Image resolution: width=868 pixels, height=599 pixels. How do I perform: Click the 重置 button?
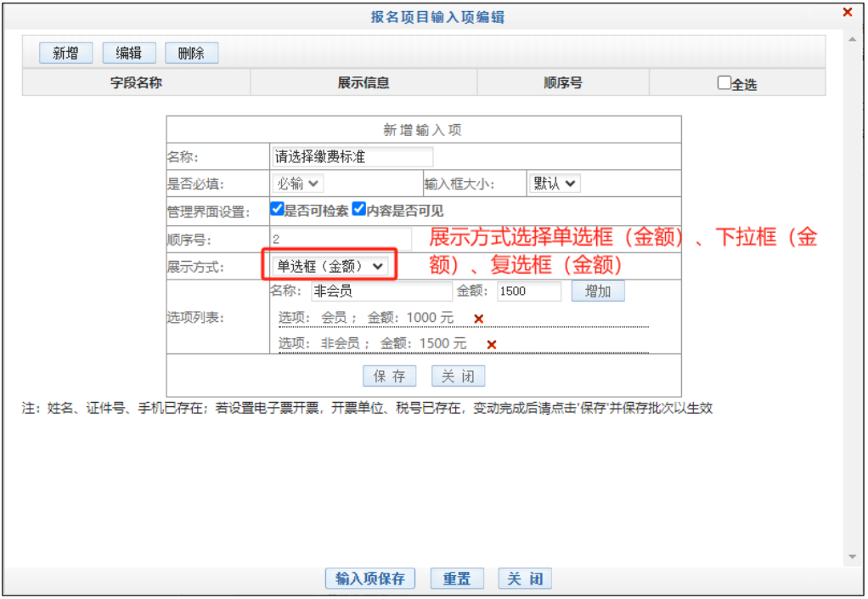(x=456, y=579)
